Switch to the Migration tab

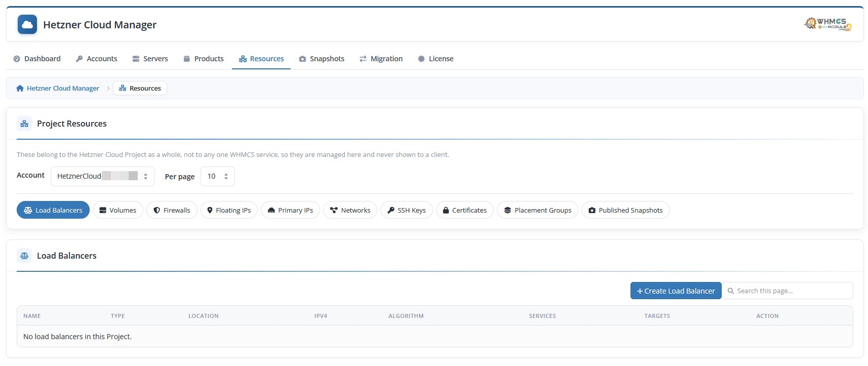pyautogui.click(x=381, y=59)
